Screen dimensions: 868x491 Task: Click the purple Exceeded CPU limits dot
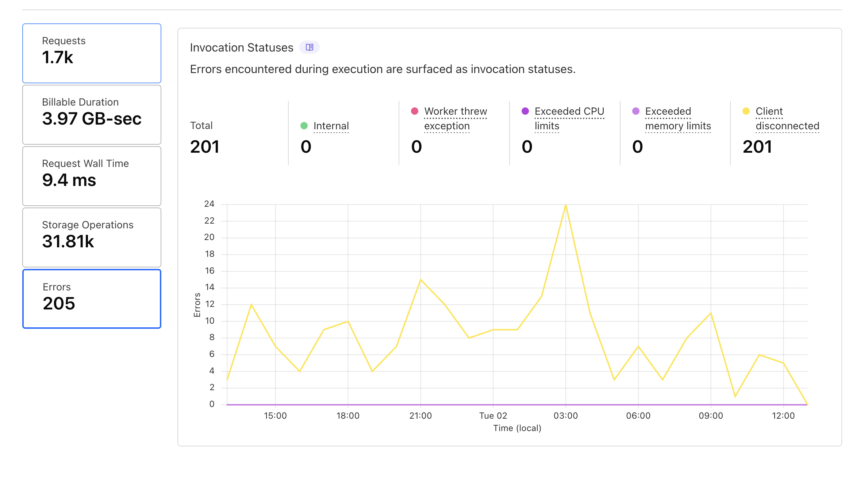pos(525,111)
